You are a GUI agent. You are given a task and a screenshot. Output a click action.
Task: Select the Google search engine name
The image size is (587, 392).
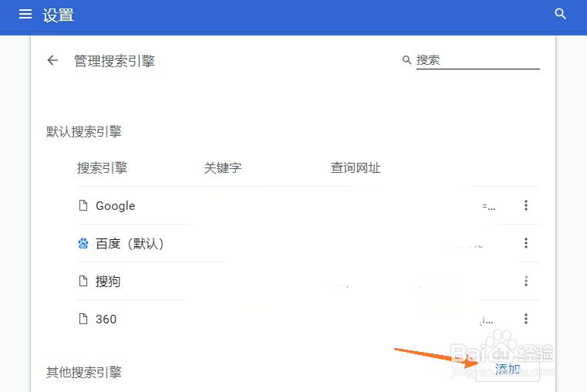(x=115, y=205)
